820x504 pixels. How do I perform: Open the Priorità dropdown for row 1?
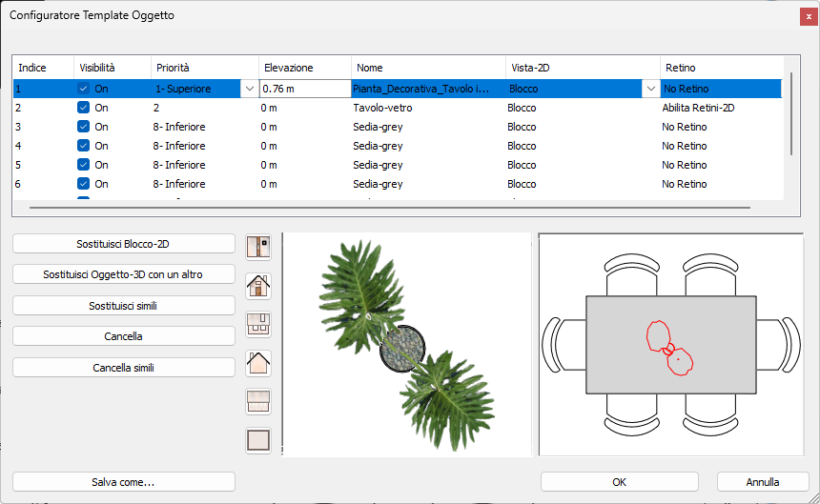pos(250,89)
